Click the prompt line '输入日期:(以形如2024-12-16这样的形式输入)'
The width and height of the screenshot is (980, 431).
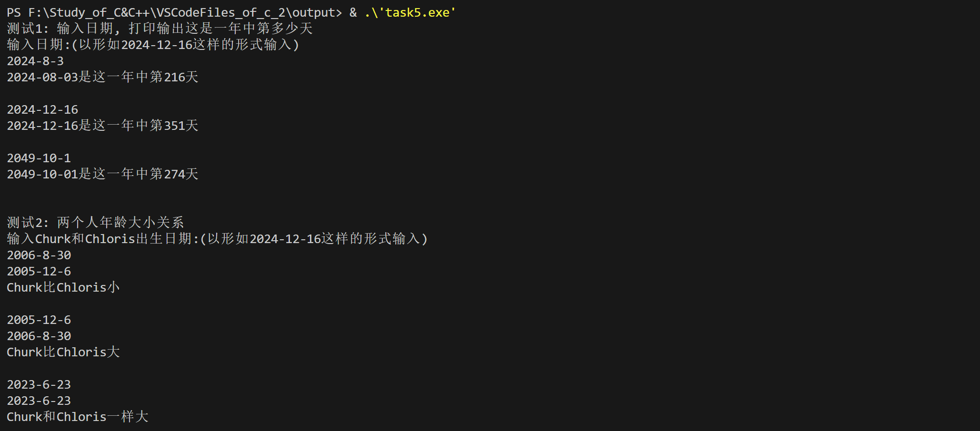[x=153, y=45]
